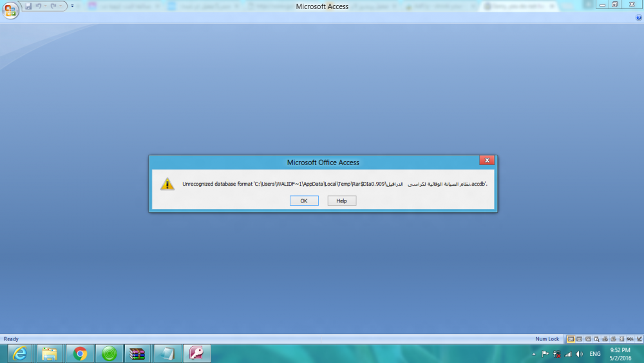This screenshot has width=644, height=363.
Task: Click the Unrecognized database format message text
Action: tap(335, 184)
